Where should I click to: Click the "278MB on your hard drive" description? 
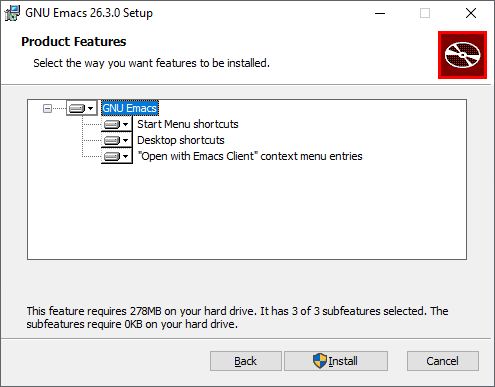237,317
